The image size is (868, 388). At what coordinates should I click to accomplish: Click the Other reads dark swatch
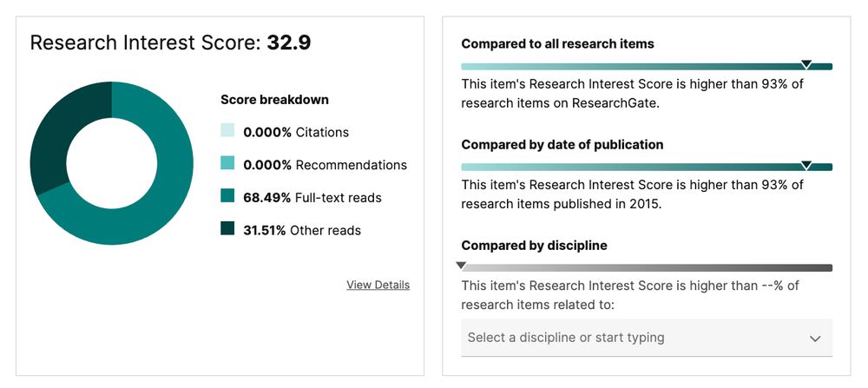click(227, 229)
